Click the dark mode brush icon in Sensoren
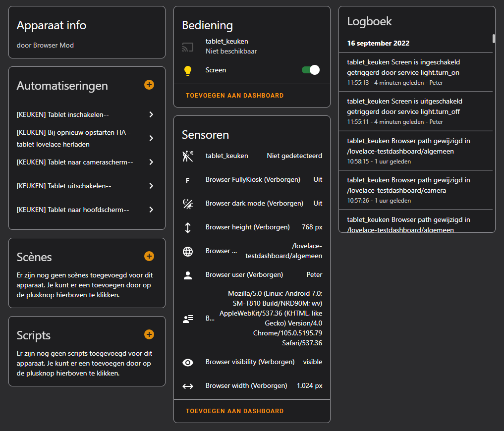Image resolution: width=504 pixels, height=431 pixels. point(188,203)
